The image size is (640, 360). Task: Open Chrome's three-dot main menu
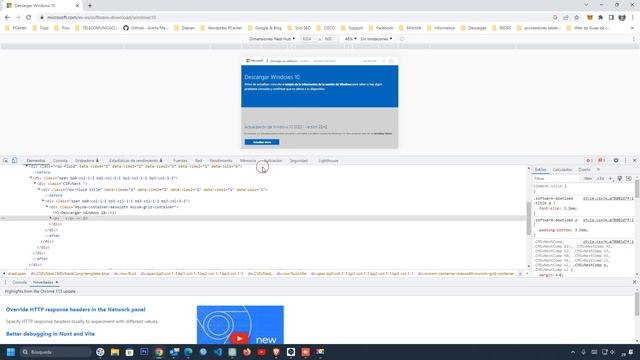coord(633,18)
